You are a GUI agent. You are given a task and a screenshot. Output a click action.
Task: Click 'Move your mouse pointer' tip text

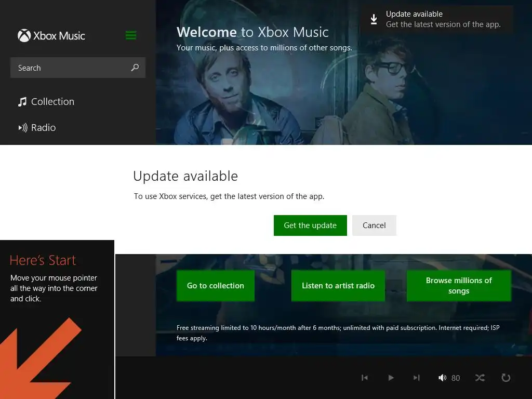click(54, 288)
